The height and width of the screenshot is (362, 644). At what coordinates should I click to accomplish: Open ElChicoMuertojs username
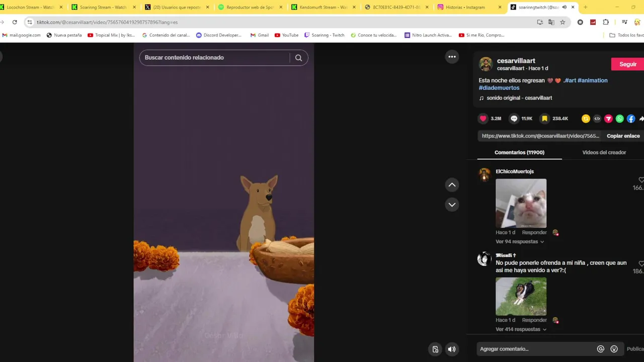click(515, 171)
